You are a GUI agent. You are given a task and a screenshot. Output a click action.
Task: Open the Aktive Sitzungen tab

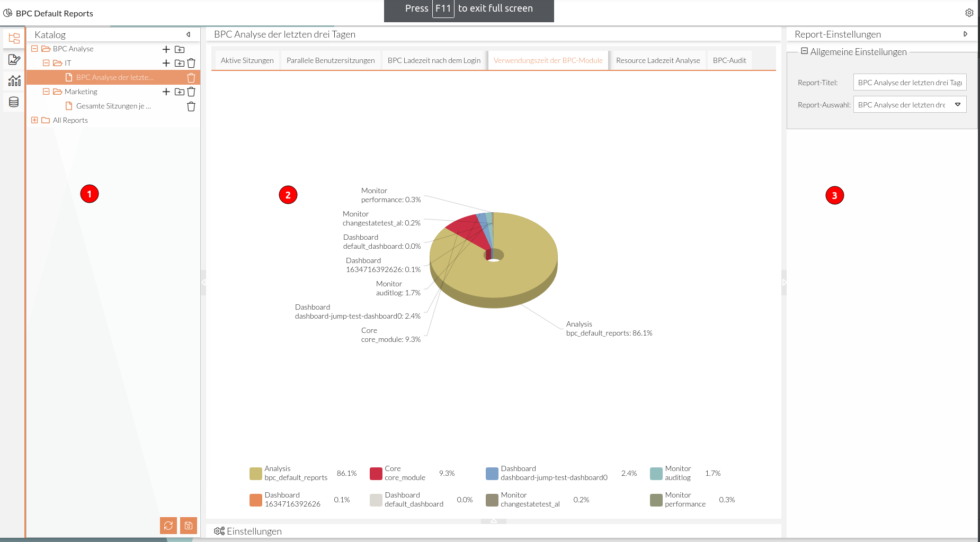point(246,60)
